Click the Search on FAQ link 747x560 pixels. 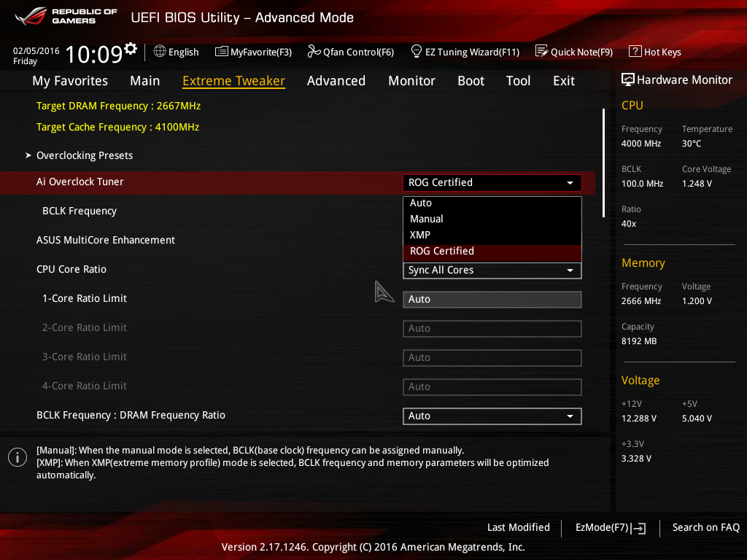click(705, 528)
